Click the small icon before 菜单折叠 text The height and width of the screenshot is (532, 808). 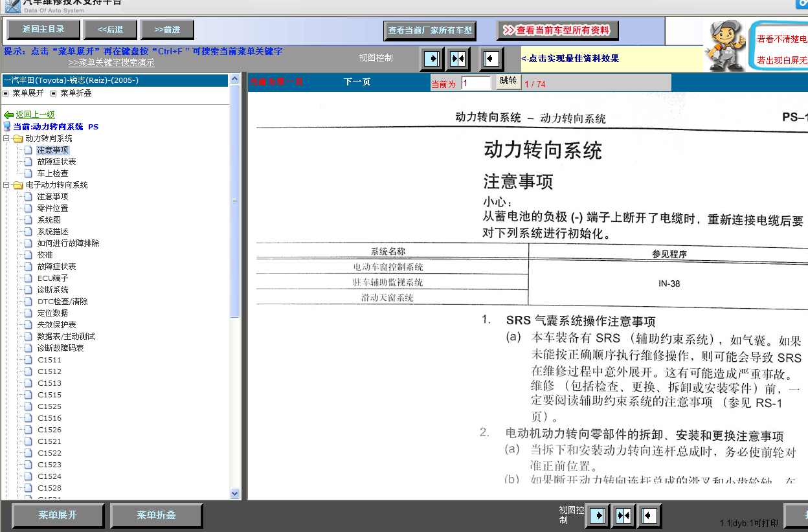(54, 93)
